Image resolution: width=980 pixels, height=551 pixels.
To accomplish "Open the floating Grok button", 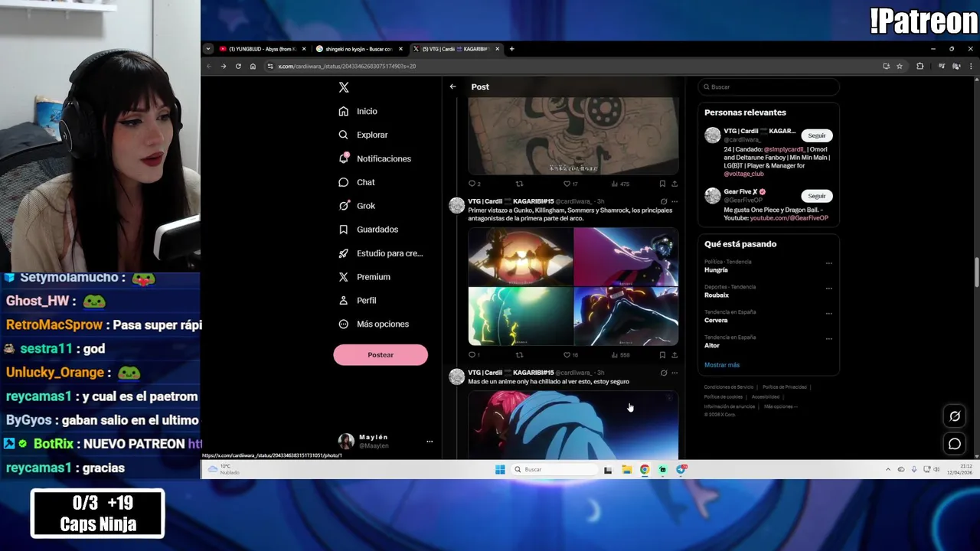I will [955, 416].
